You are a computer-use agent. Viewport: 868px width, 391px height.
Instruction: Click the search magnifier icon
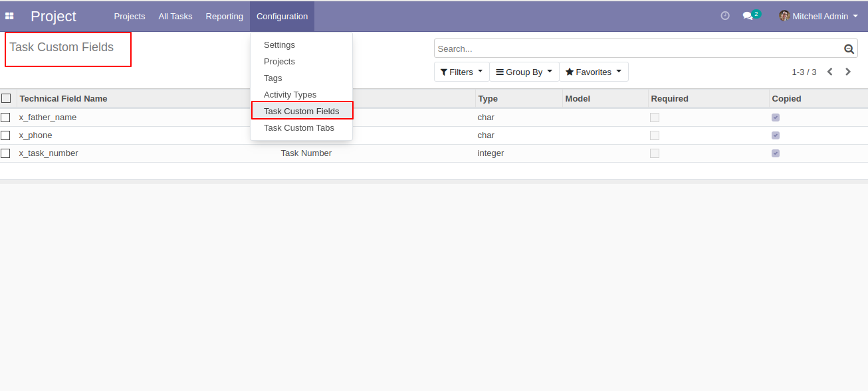click(849, 48)
